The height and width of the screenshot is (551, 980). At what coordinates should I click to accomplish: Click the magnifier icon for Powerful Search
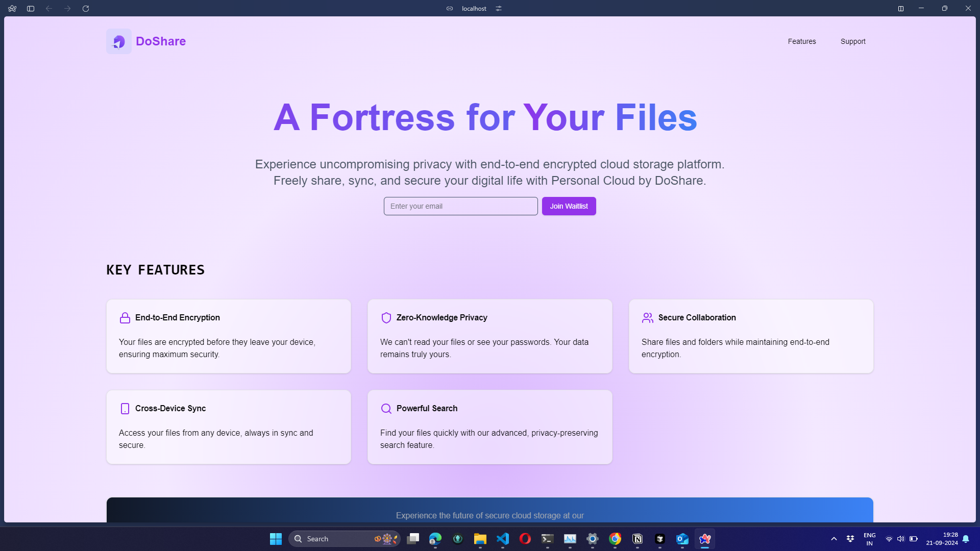pyautogui.click(x=386, y=409)
